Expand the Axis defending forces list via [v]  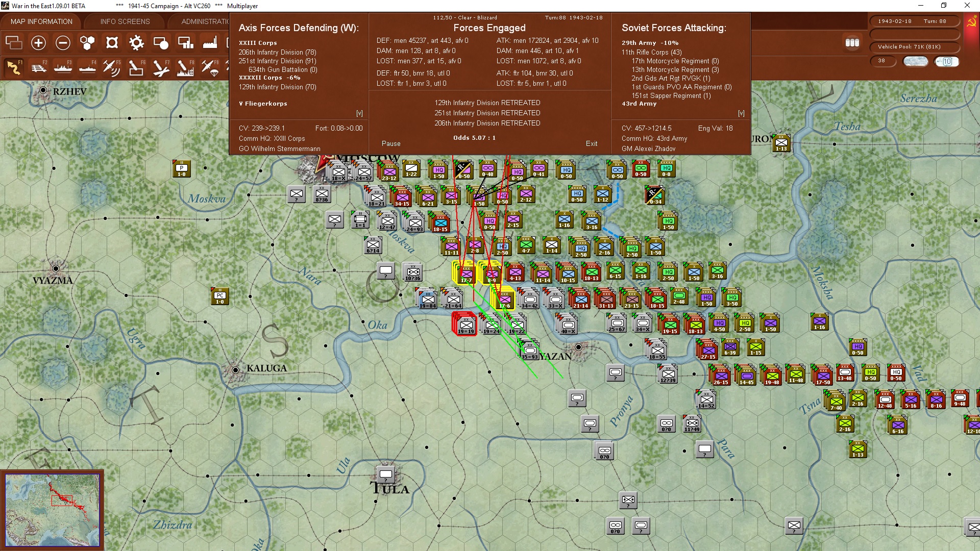tap(359, 113)
